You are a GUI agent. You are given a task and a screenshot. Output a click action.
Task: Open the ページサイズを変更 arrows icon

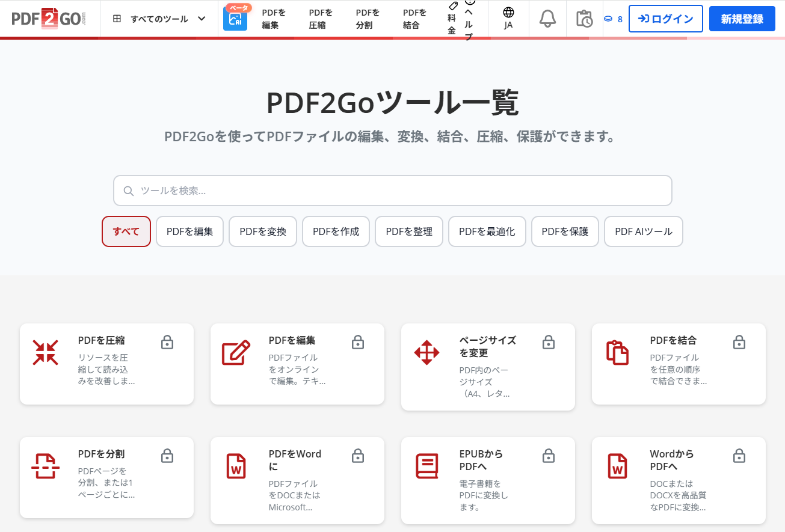click(x=426, y=353)
